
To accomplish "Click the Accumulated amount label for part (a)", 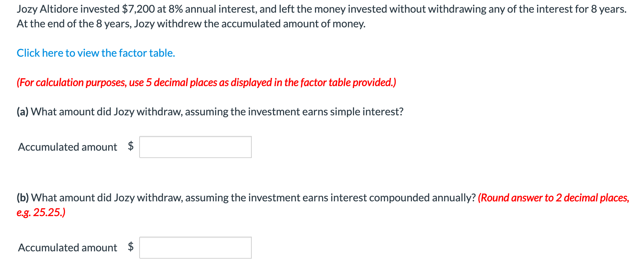I will (67, 147).
